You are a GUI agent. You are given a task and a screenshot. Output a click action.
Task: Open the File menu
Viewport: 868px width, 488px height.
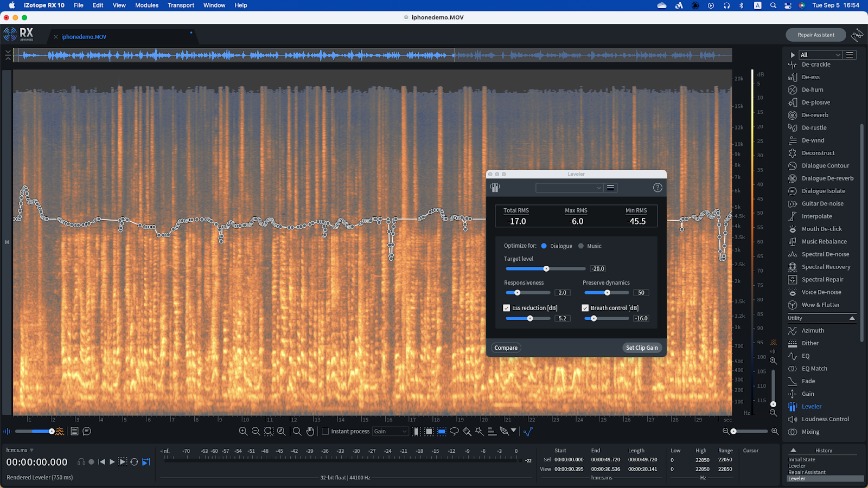(x=79, y=5)
